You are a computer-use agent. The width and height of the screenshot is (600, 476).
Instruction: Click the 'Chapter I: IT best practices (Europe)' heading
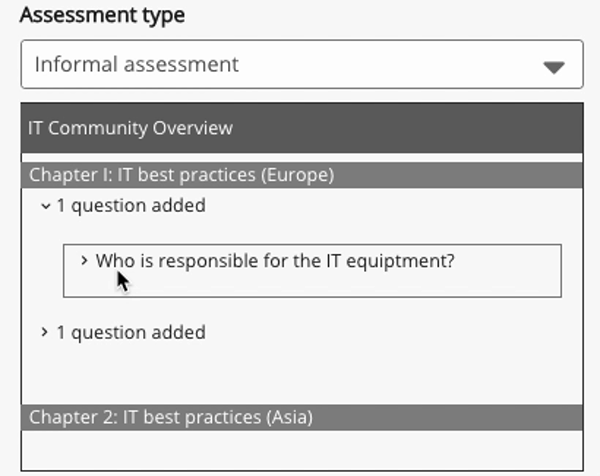click(180, 175)
